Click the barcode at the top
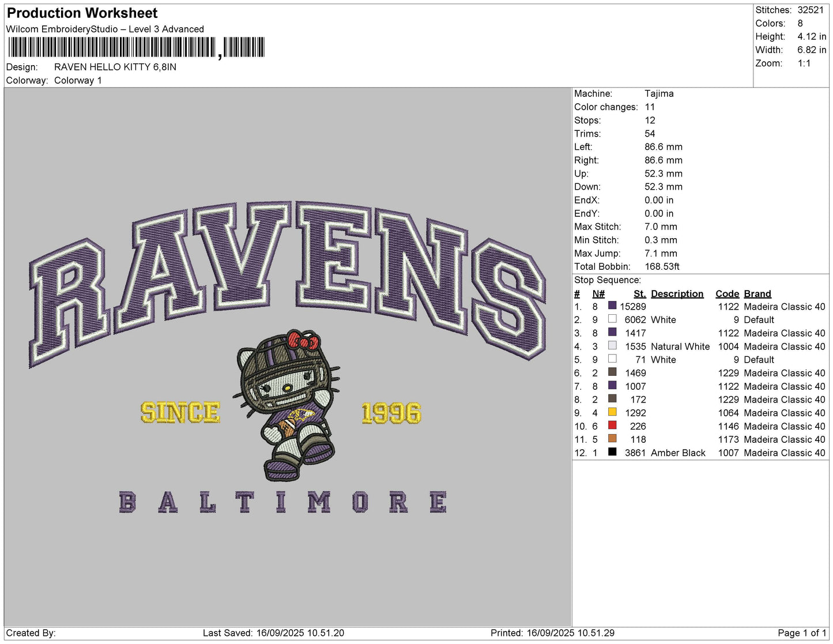Screen dimensions: 833x644 (137, 47)
